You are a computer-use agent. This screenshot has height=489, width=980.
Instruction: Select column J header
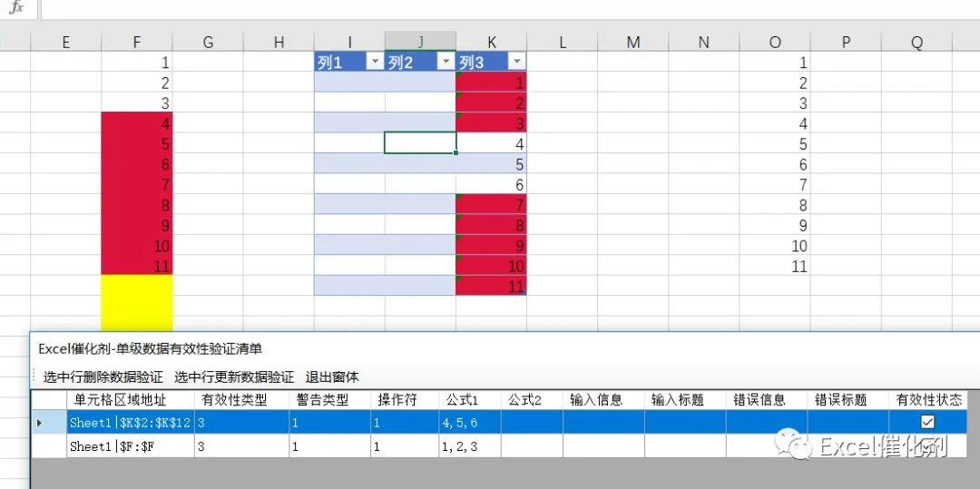point(421,42)
